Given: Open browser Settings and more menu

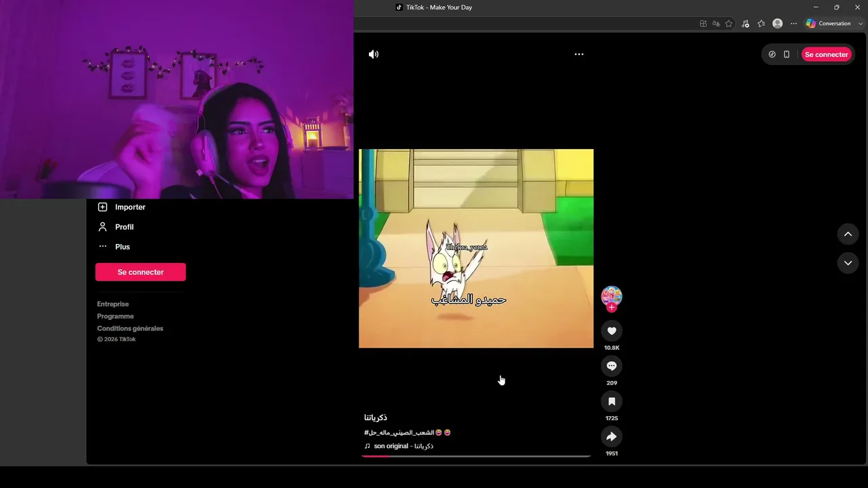Looking at the screenshot, I should pos(794,24).
